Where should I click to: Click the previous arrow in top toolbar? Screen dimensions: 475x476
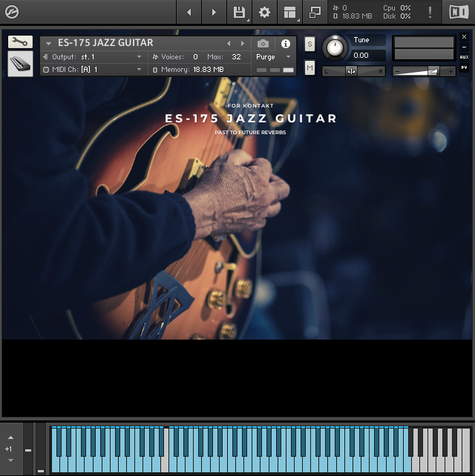(x=189, y=12)
